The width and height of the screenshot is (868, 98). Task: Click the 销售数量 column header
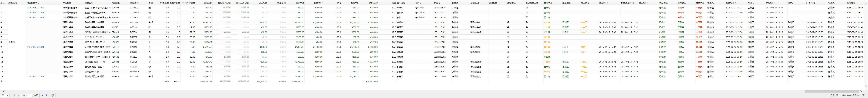[164, 2]
